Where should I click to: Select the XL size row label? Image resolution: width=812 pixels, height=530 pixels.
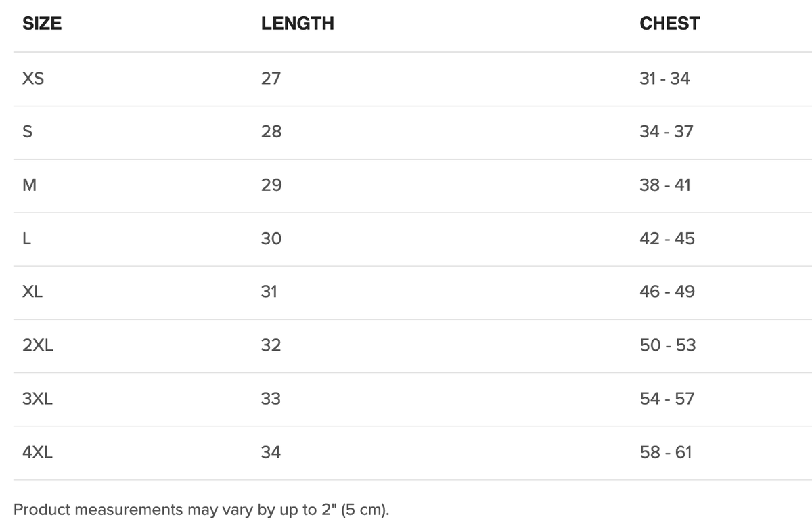[x=32, y=292]
